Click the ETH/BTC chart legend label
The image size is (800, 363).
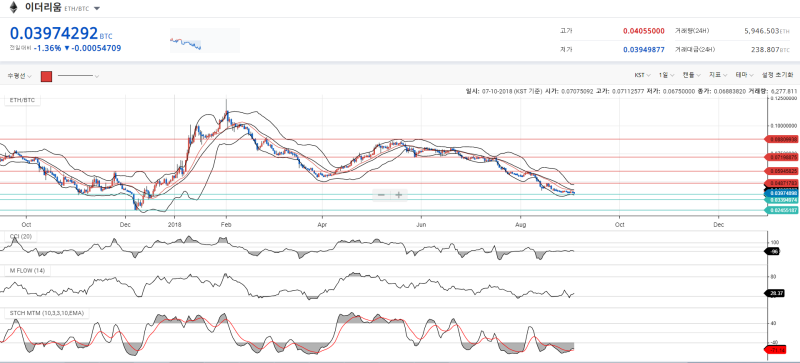click(23, 101)
